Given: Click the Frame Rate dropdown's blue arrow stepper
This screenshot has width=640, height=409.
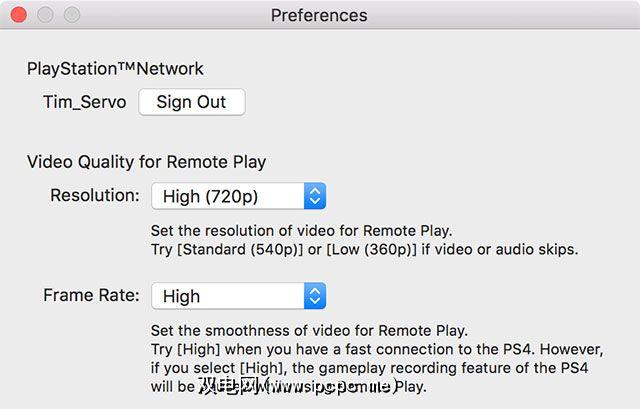Looking at the screenshot, I should (315, 296).
